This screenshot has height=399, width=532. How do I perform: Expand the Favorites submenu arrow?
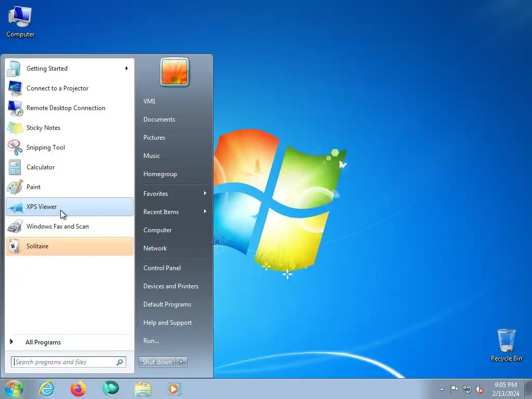[205, 193]
